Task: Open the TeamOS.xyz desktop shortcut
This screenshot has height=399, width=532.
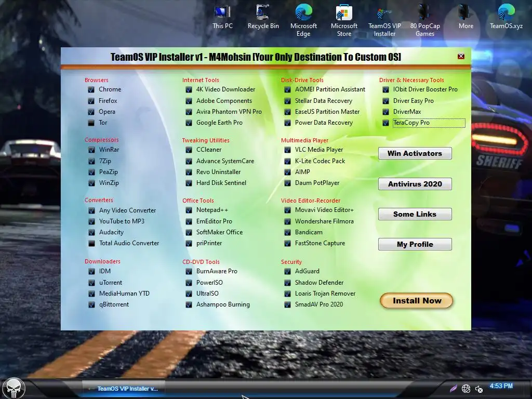Action: coord(506,17)
